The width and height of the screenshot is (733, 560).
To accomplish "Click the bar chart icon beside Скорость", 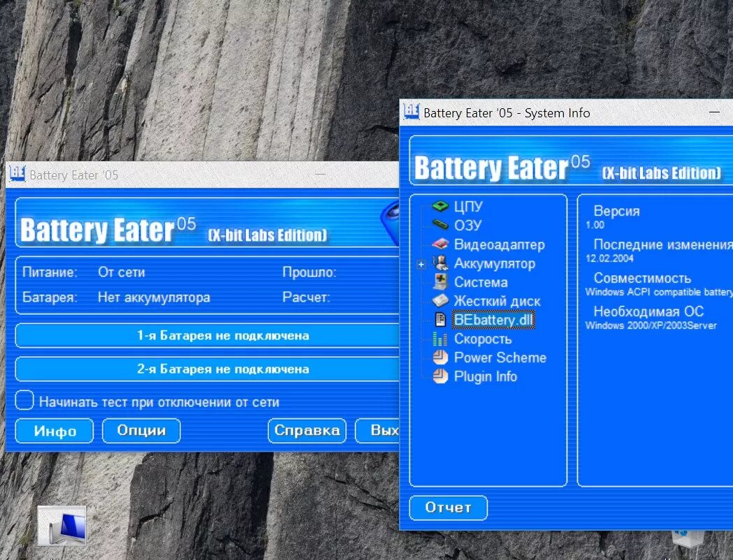I will tap(440, 339).
